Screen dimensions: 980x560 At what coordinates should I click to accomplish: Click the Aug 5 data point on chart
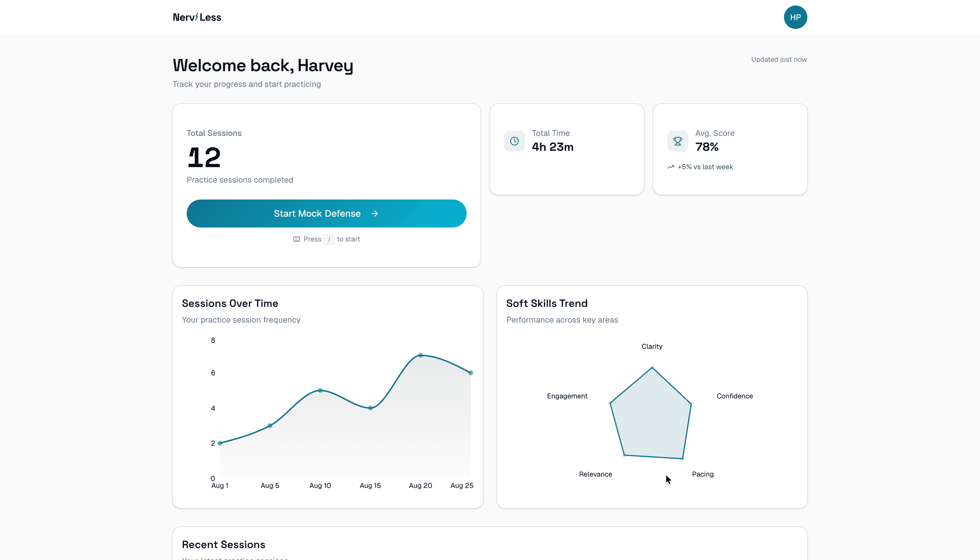pos(270,425)
